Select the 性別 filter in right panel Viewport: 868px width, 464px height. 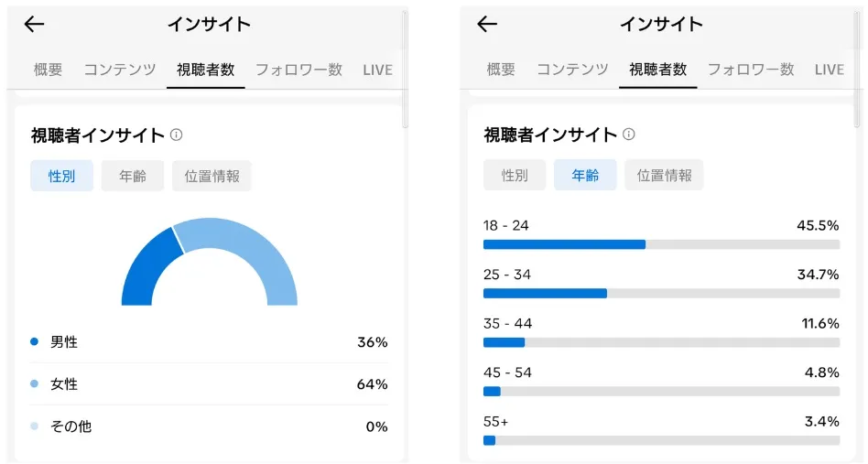point(515,175)
